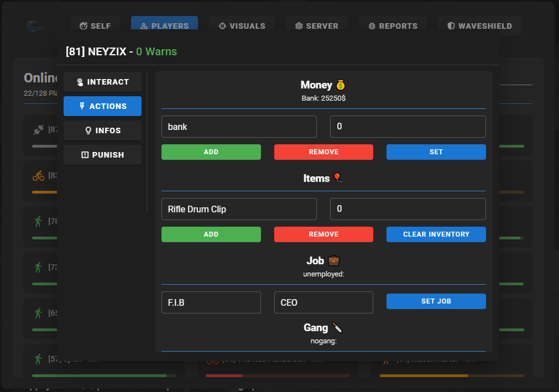Open the SELF tab

point(95,25)
